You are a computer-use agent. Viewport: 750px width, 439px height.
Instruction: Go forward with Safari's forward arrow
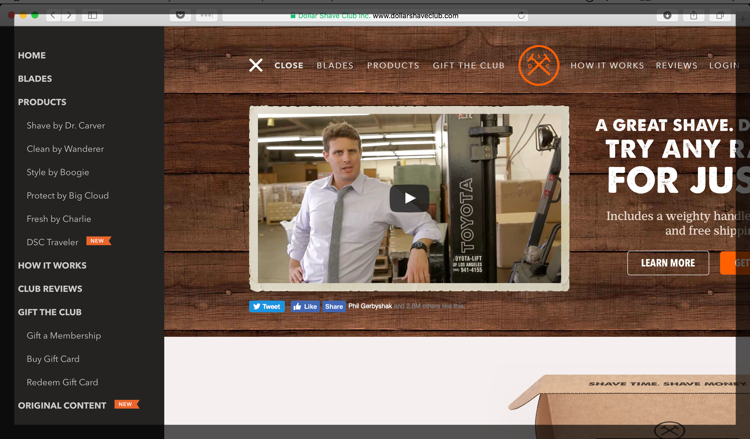[x=69, y=16]
